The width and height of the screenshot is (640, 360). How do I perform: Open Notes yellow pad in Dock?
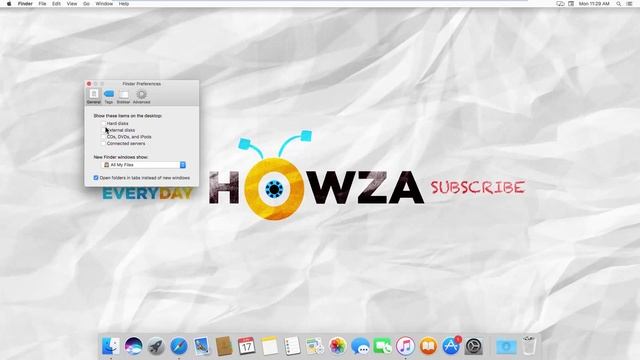coord(269,346)
